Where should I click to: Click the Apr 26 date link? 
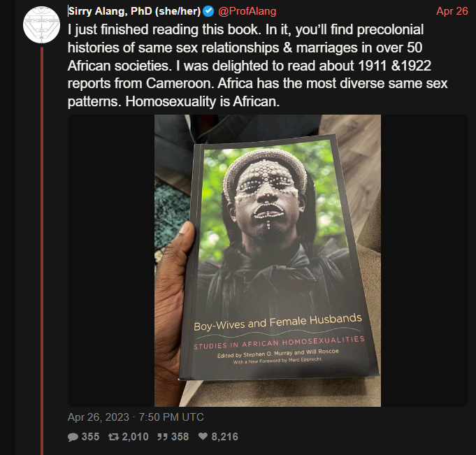point(452,11)
